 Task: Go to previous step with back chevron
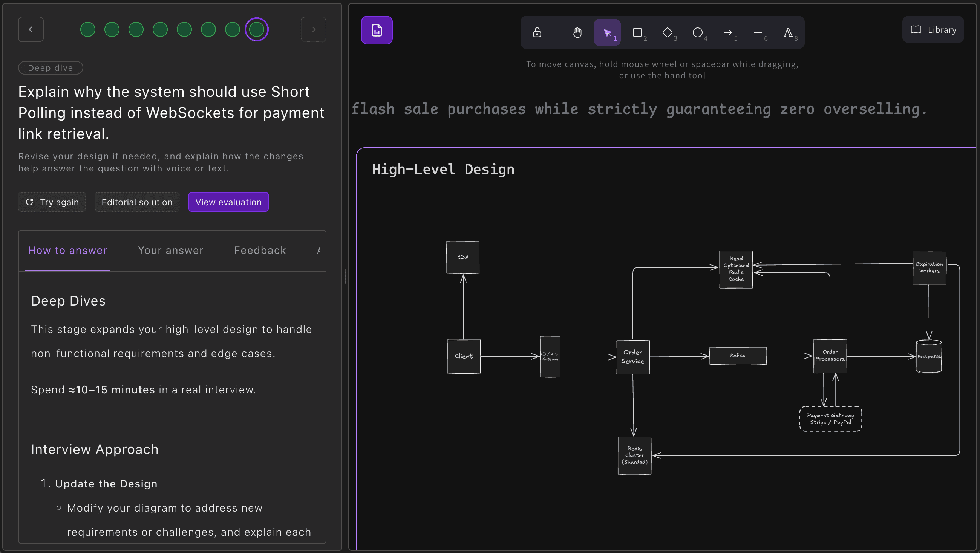point(31,29)
